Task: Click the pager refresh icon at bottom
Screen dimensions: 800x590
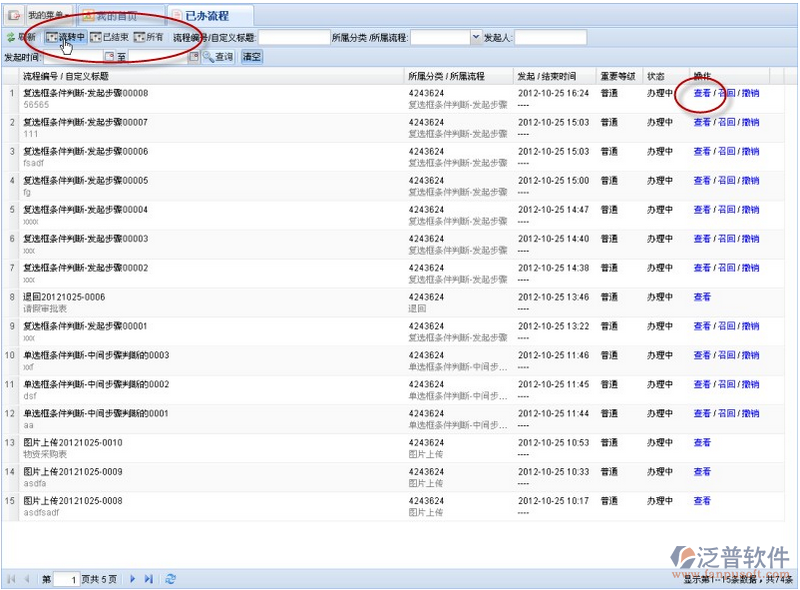Action: click(171, 579)
